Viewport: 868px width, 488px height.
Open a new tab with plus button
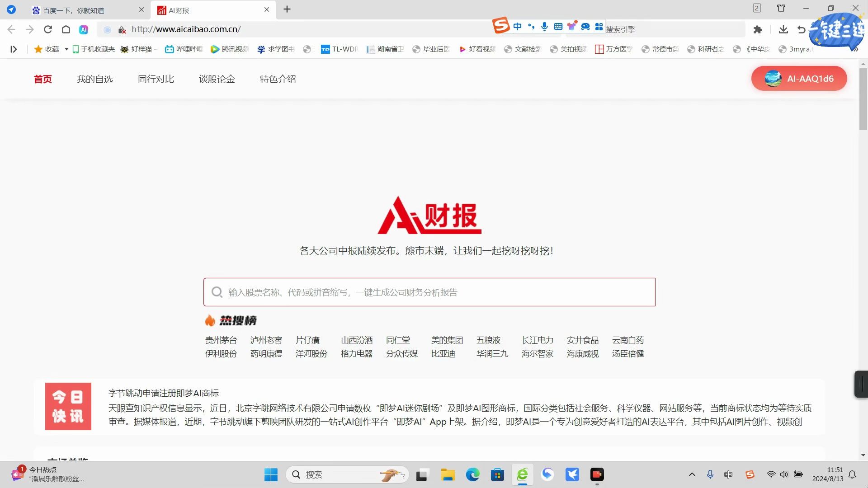(x=287, y=9)
